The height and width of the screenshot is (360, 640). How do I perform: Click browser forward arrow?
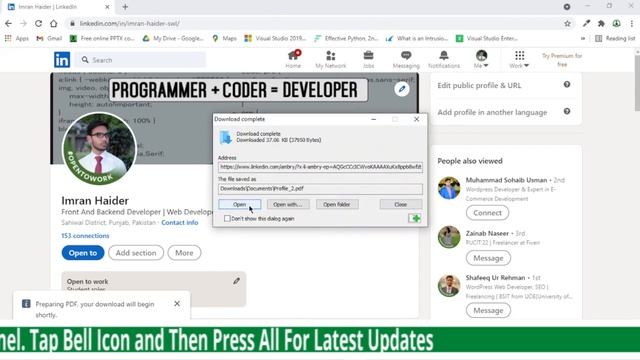[23, 24]
